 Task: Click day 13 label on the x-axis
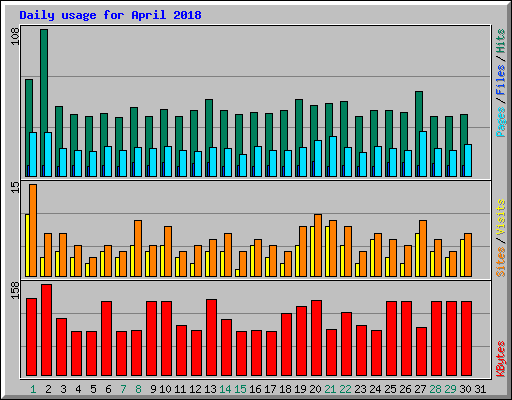[x=210, y=389]
